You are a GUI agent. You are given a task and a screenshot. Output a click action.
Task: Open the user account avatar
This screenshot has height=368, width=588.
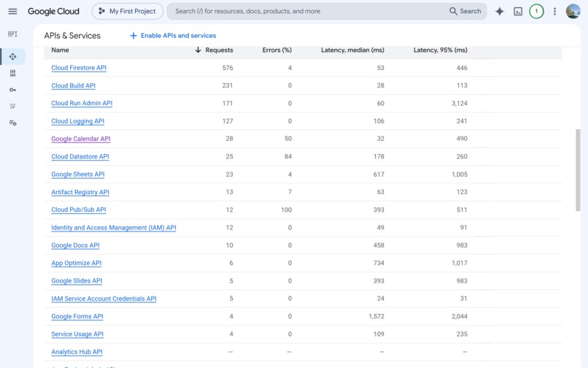(573, 11)
